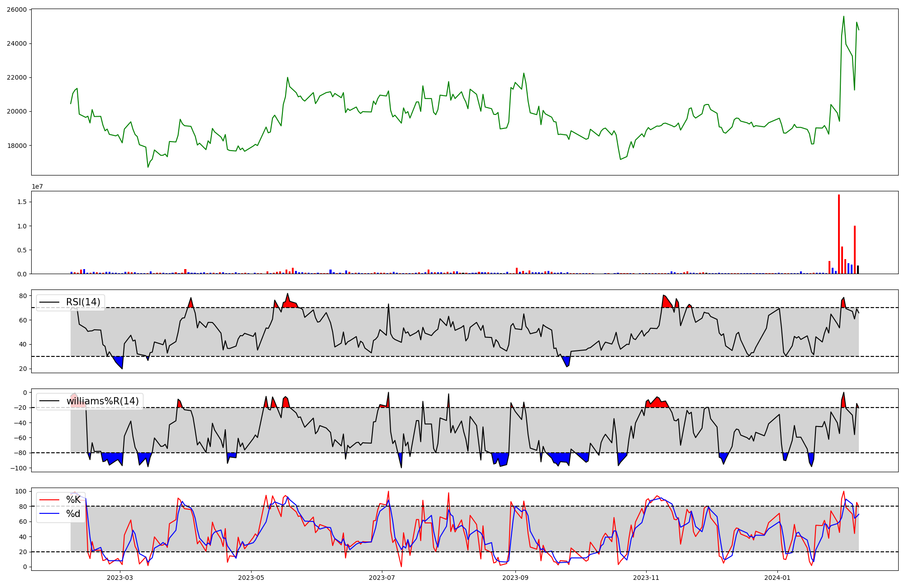Viewport: 905px width, 588px height.
Task: Click the 1e7 volume scale label
Action: click(x=37, y=186)
